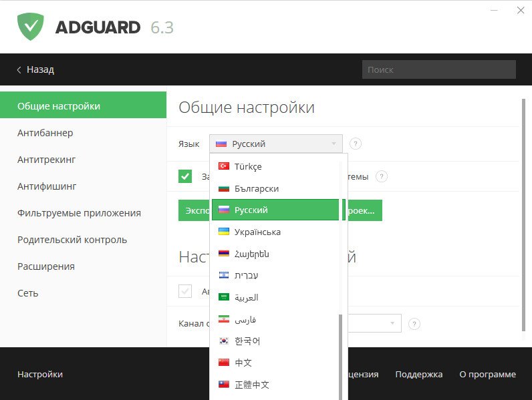Open Поддержка in the footer
The image size is (532, 400).
[x=418, y=374]
